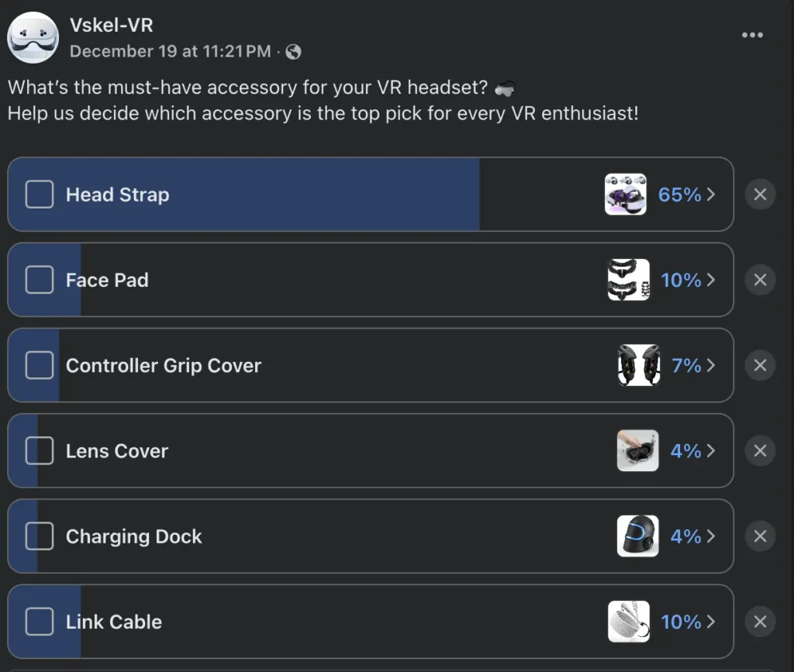Remove the Controller Grip Cover option
Image resolution: width=794 pixels, height=672 pixels.
pos(760,365)
